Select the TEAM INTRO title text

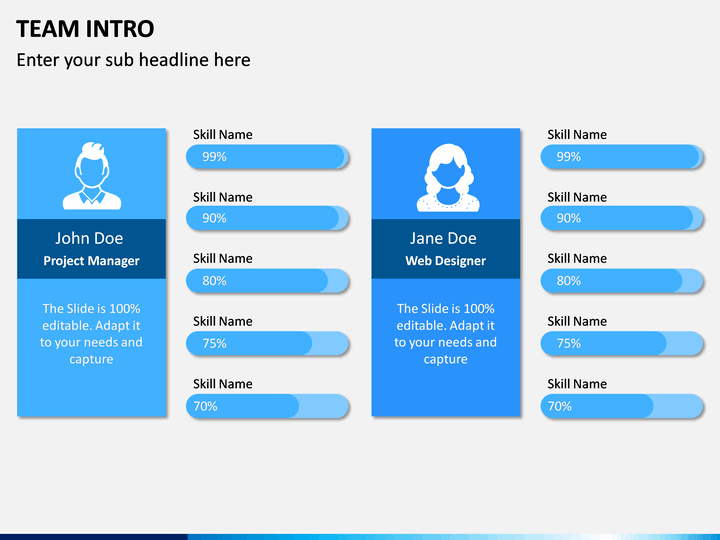click(x=85, y=29)
